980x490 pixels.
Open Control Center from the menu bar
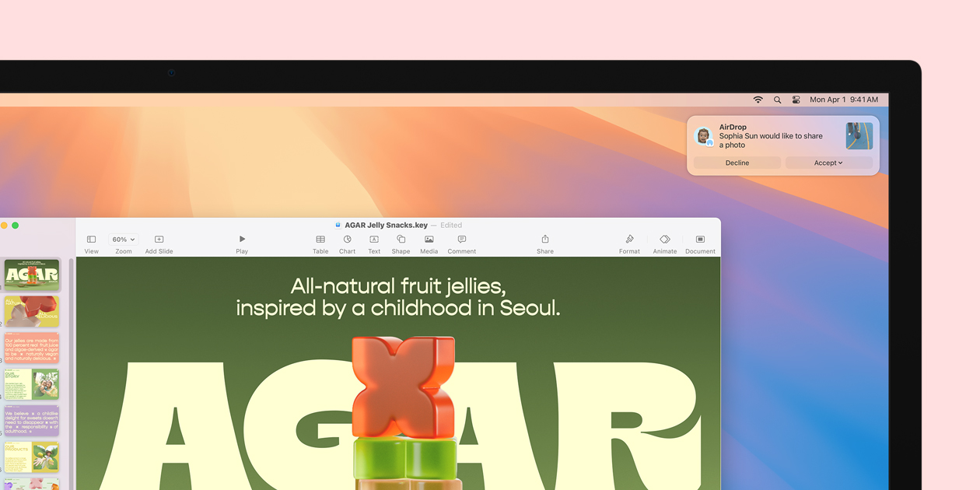[x=795, y=100]
